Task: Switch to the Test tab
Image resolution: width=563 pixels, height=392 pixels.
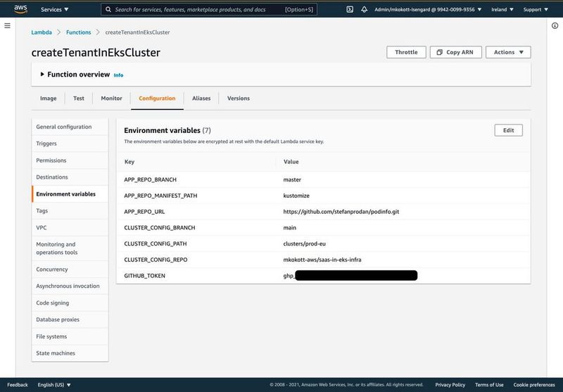Action: [x=79, y=99]
